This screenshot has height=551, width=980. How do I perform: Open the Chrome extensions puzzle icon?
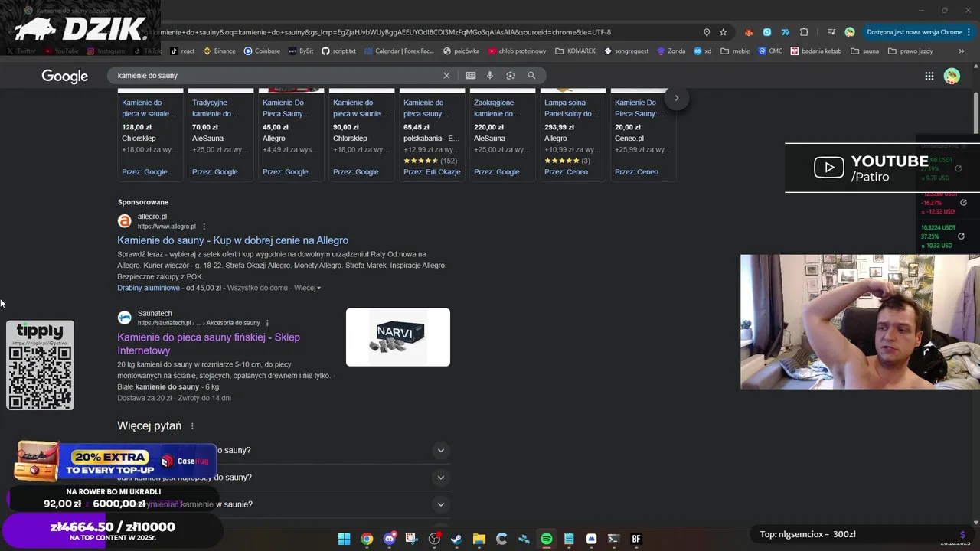click(804, 32)
